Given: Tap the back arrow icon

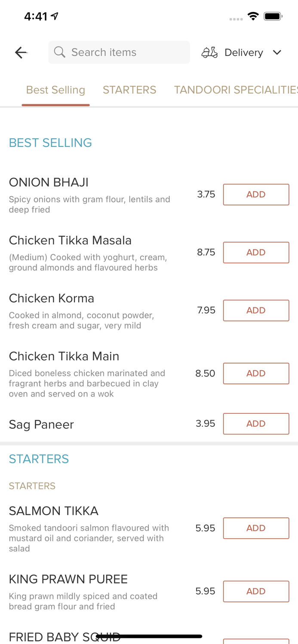Looking at the screenshot, I should coord(21,53).
